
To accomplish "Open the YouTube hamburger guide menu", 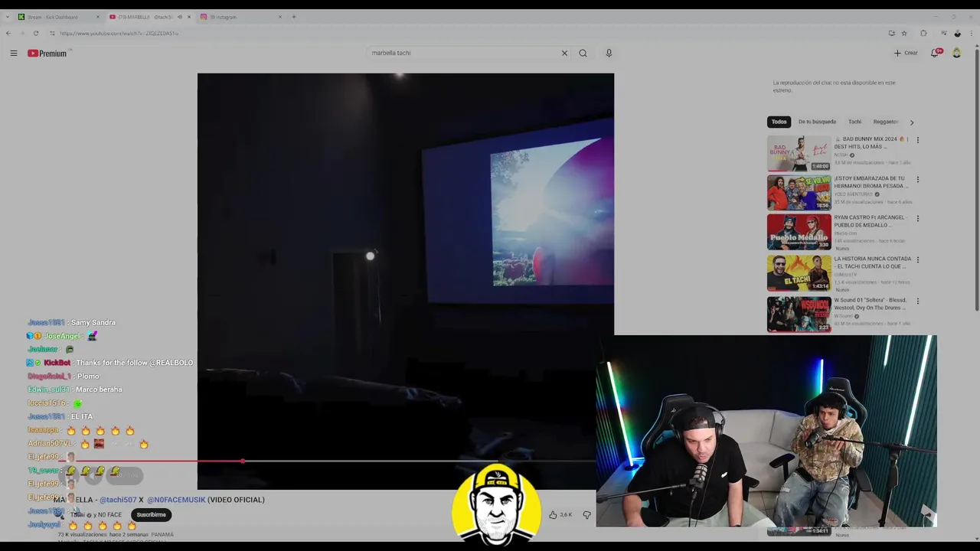I will pyautogui.click(x=14, y=54).
